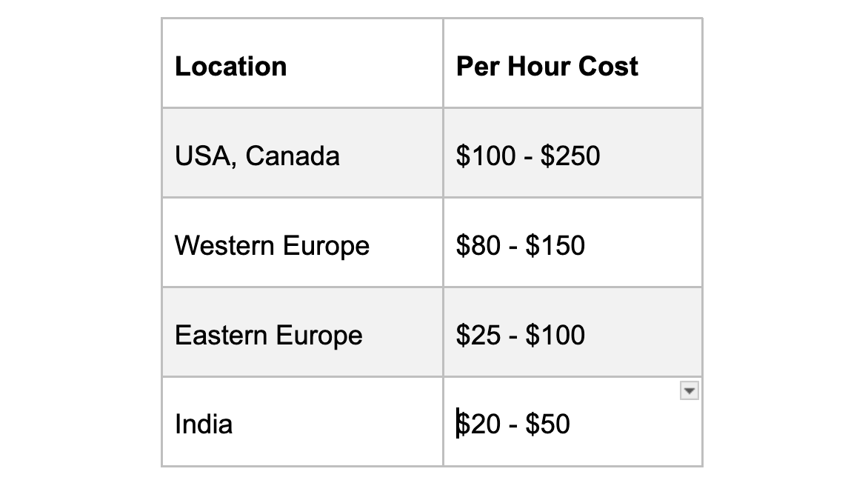868x483 pixels.
Task: Click the $150 value text
Action: point(555,245)
